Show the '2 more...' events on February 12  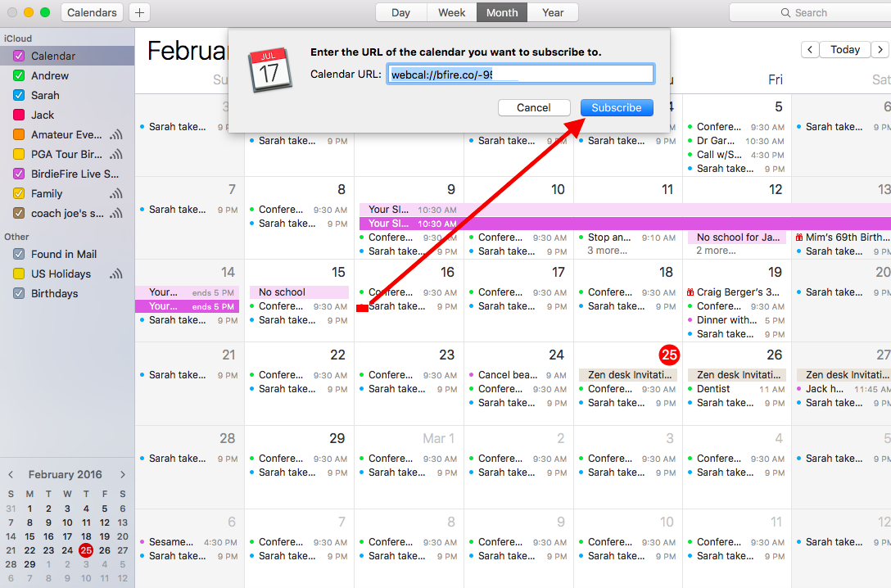click(x=716, y=251)
